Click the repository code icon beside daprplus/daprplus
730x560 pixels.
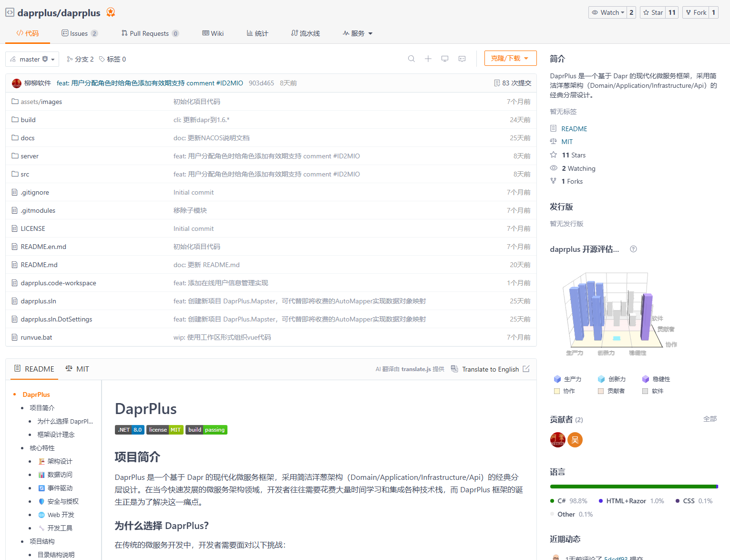click(10, 12)
